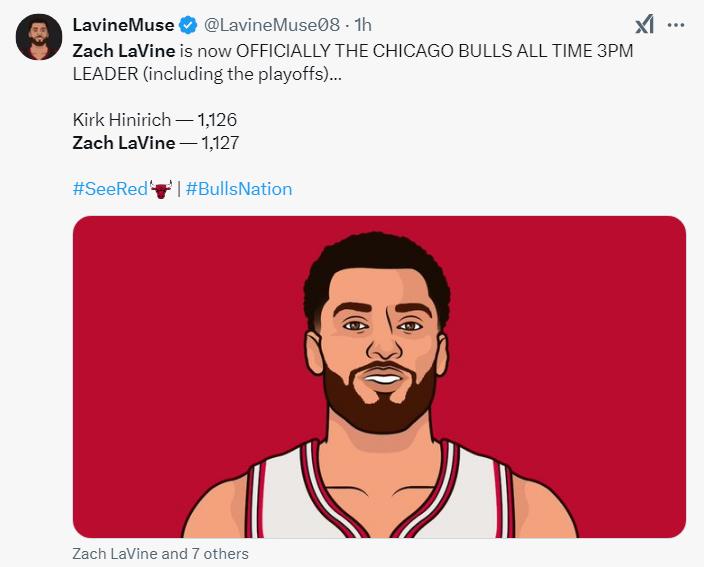The width and height of the screenshot is (704, 567).
Task: Open Grok explain icon on the post
Action: (x=644, y=25)
